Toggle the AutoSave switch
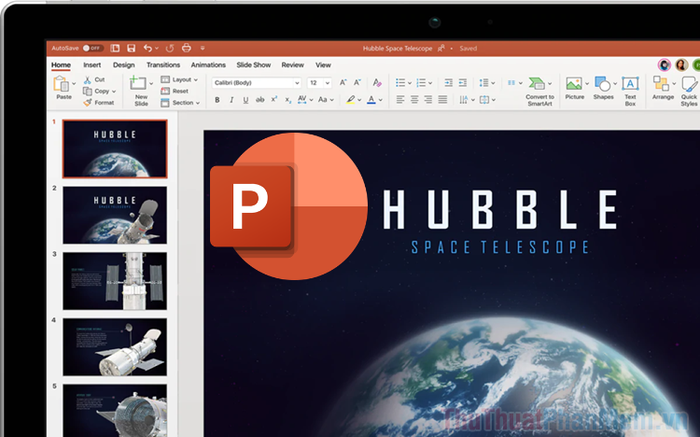 (x=93, y=48)
